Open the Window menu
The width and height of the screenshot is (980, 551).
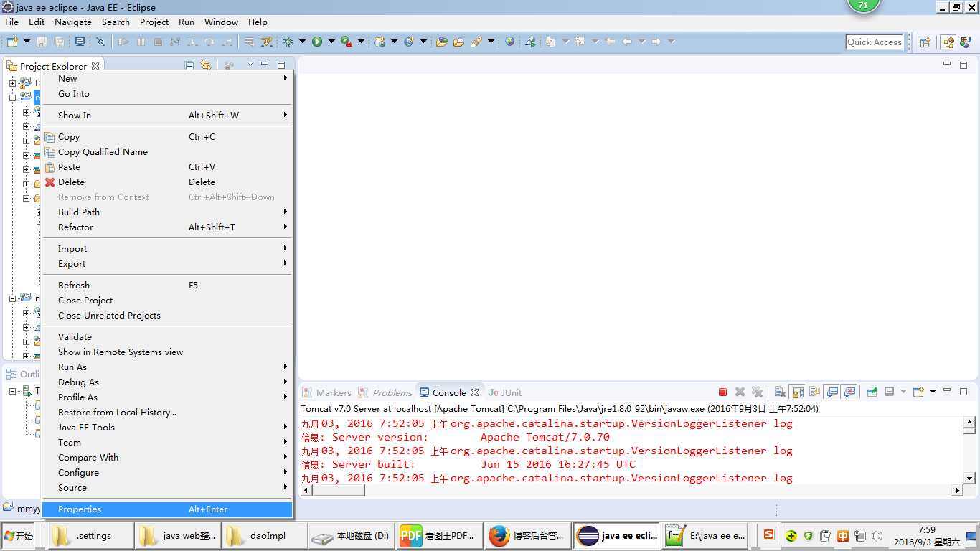tap(221, 22)
